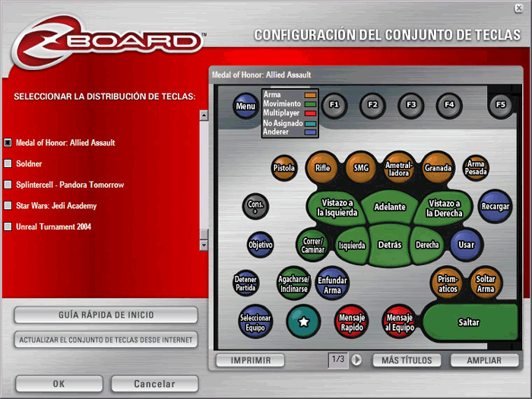
Task: Click the Vistazo a la Izquierda key
Action: coord(337,207)
